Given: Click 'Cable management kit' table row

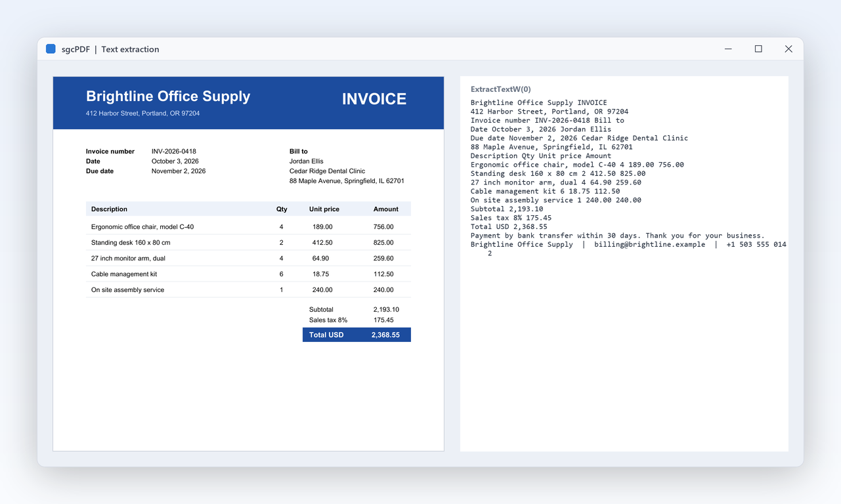Looking at the screenshot, I should (x=248, y=274).
